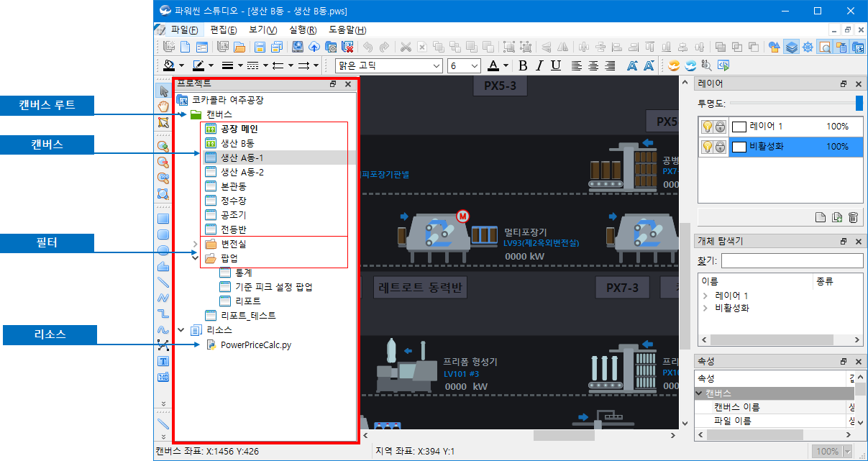Image resolution: width=868 pixels, height=461 pixels.
Task: Increase font size with larger A icon
Action: (633, 65)
